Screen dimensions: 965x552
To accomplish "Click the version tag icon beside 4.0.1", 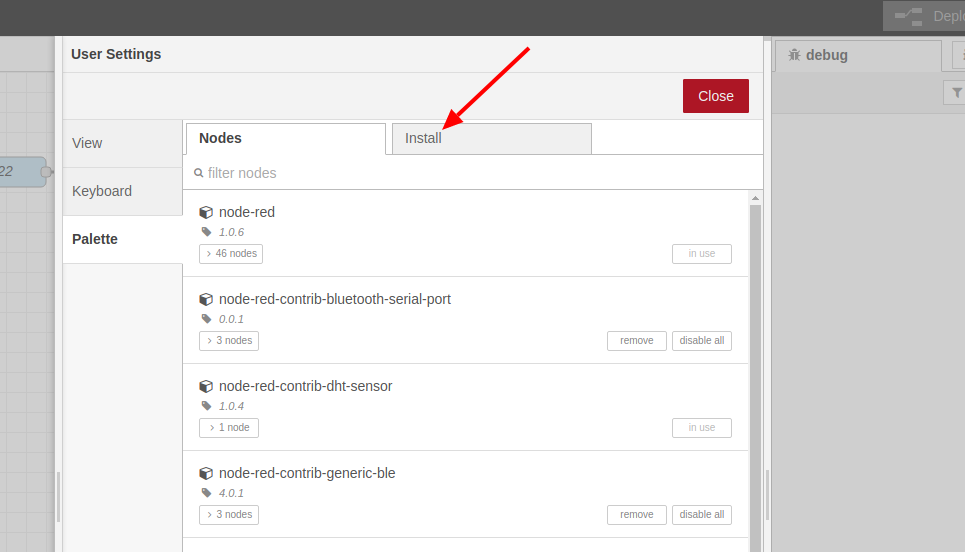I will pos(206,493).
